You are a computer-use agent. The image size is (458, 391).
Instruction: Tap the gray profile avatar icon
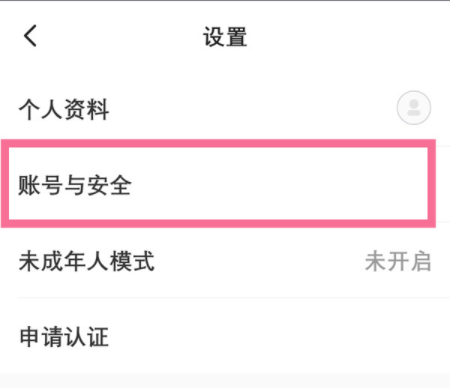tap(414, 108)
